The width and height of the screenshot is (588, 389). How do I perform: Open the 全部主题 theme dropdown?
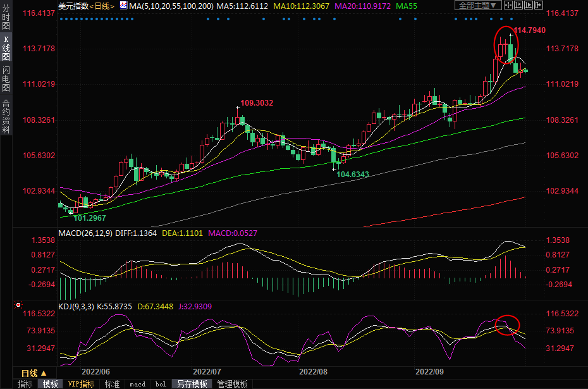[x=477, y=6]
